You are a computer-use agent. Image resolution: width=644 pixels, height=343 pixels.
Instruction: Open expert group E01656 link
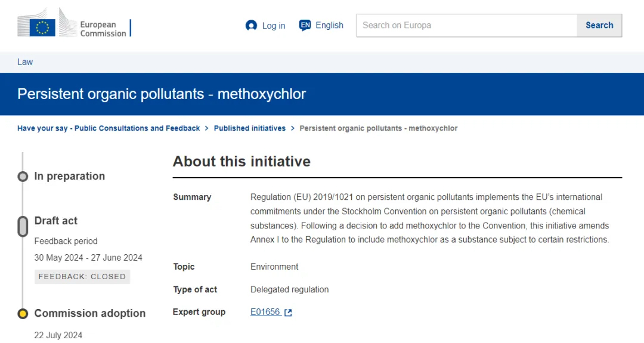265,312
